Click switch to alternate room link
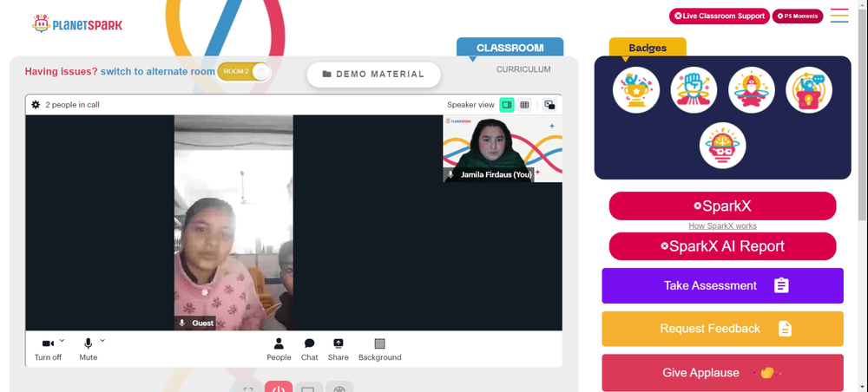 click(x=158, y=71)
